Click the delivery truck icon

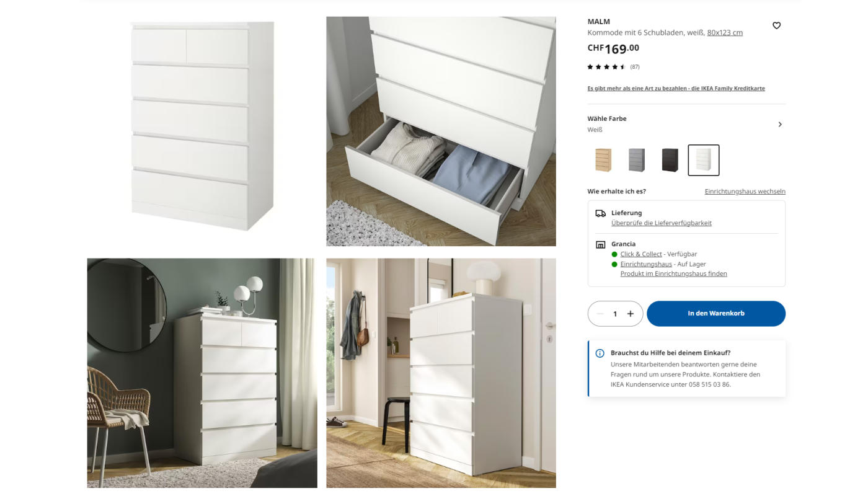[600, 213]
